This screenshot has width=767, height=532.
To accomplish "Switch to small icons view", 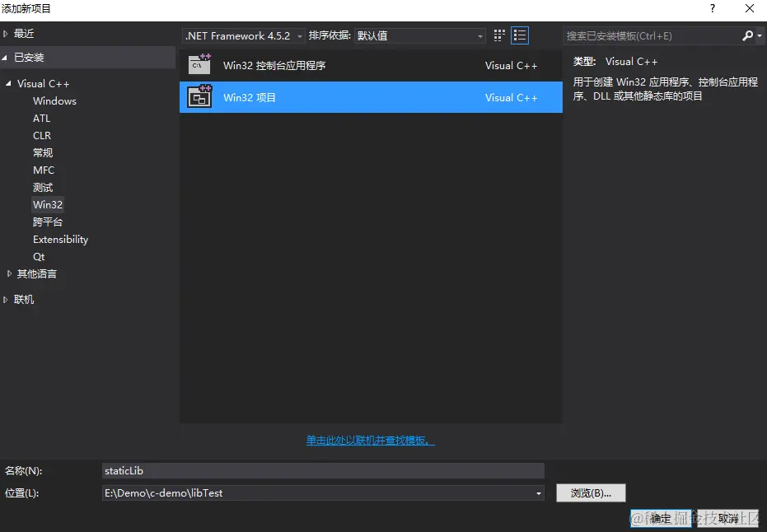I will point(499,35).
